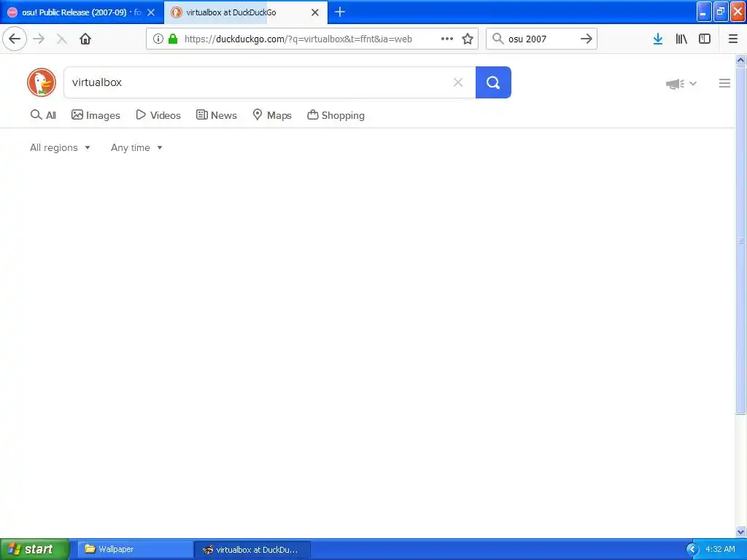Bookmark this page with the star
Viewport: 747px width, 560px height.
(x=468, y=39)
